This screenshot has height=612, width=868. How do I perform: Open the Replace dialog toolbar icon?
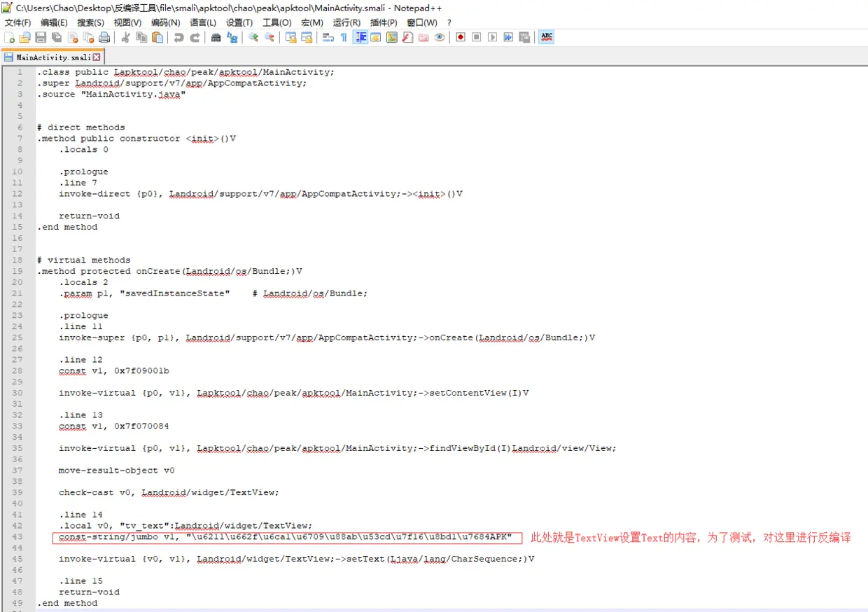[x=232, y=37]
